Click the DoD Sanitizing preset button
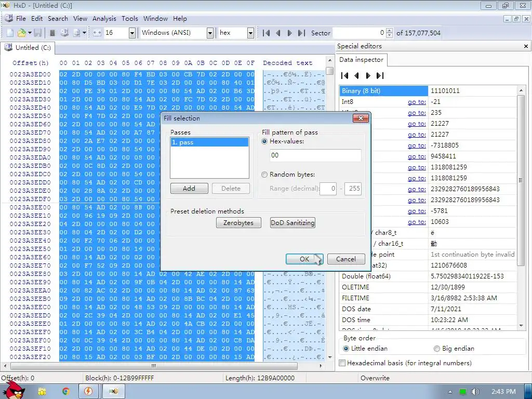The height and width of the screenshot is (399, 532). (x=292, y=222)
